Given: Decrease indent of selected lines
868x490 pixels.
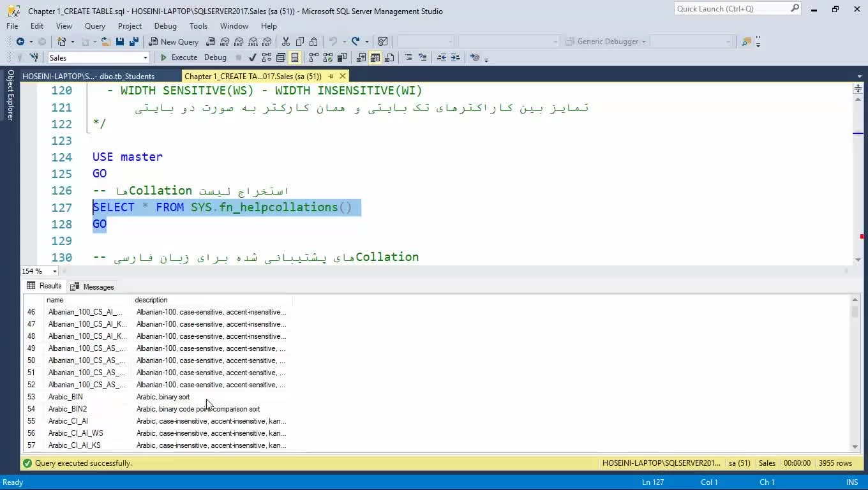Looking at the screenshot, I should pyautogui.click(x=441, y=57).
